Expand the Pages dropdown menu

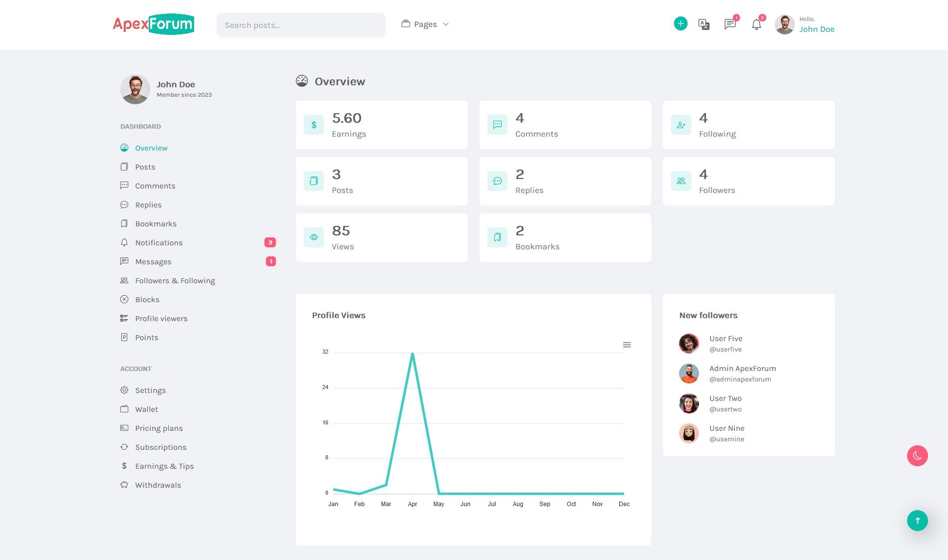tap(425, 24)
